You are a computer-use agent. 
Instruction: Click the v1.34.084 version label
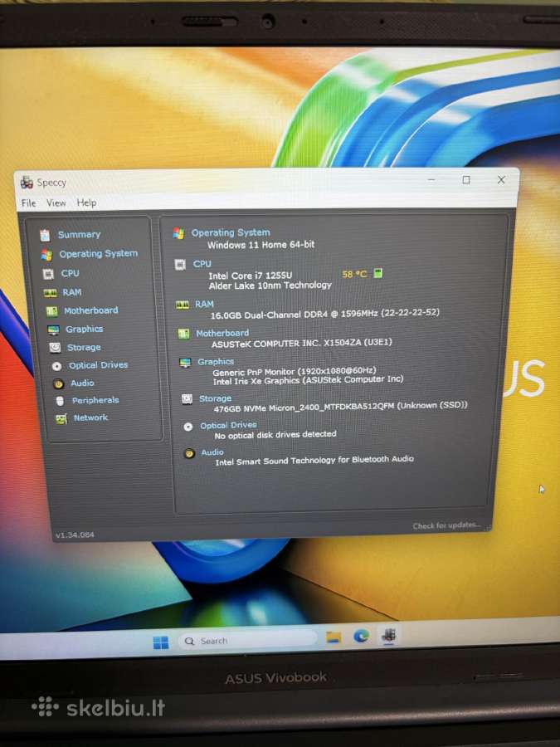tap(75, 535)
